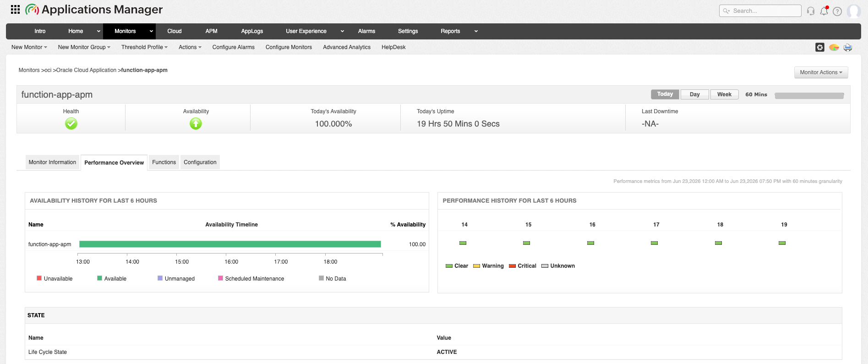
Task: Click the Monitors breadcrumb link
Action: (29, 70)
